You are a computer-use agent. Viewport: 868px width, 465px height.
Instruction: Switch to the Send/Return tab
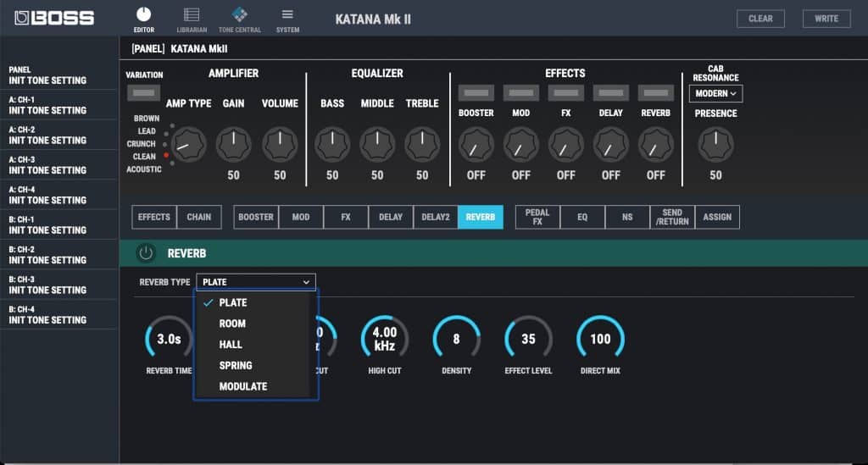pyautogui.click(x=672, y=218)
